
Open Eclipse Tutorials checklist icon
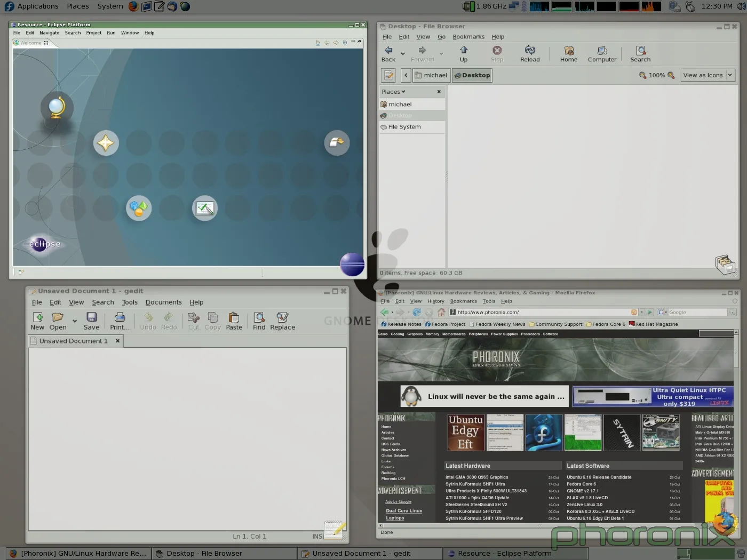point(205,208)
